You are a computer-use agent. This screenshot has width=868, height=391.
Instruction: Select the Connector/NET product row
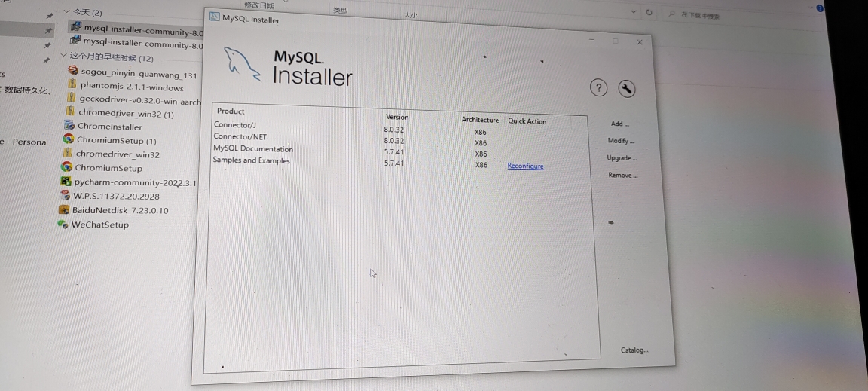coord(399,139)
